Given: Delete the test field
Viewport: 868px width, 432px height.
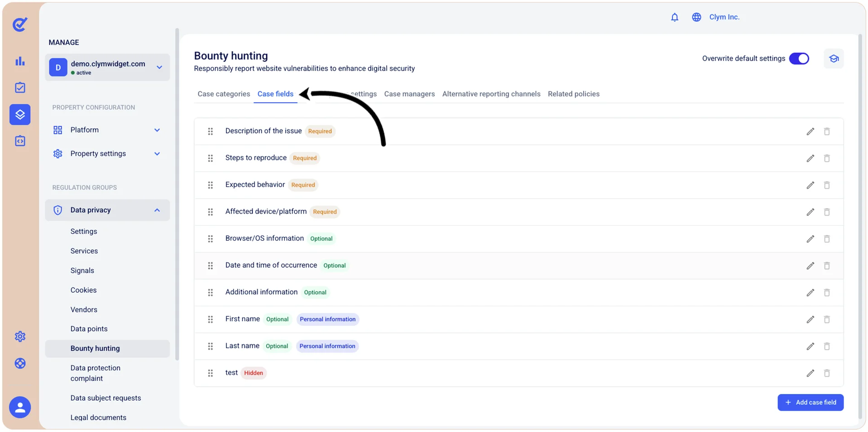Looking at the screenshot, I should click(x=827, y=373).
